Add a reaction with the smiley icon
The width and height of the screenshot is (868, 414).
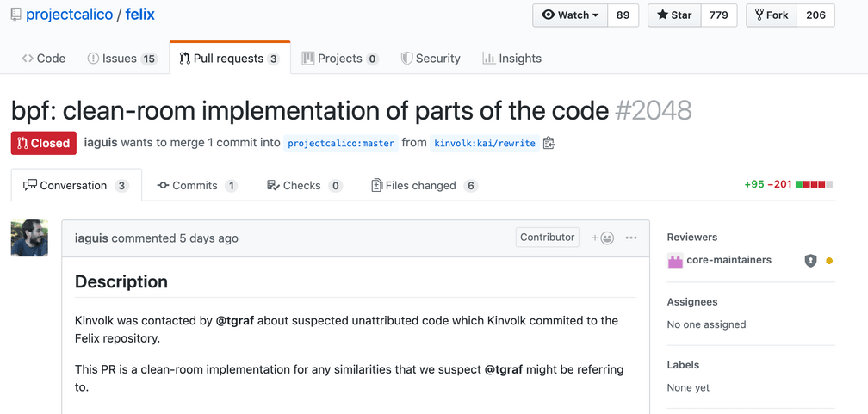(x=603, y=238)
